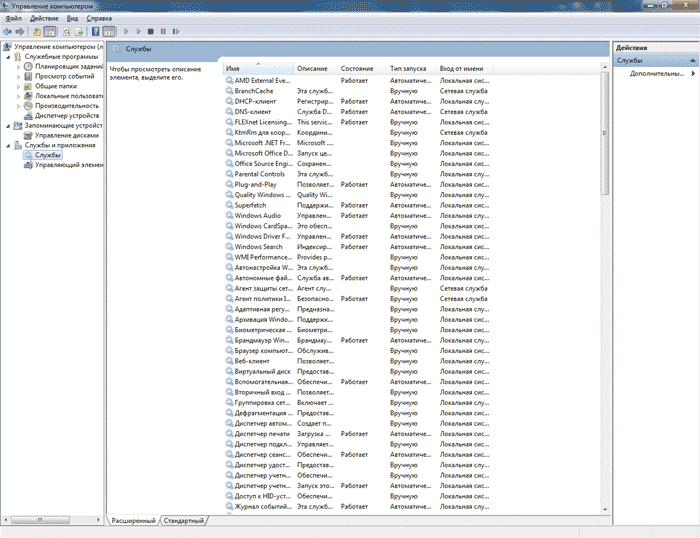Click the Help toolbar icon
This screenshot has height=538, width=700.
coord(96,32)
